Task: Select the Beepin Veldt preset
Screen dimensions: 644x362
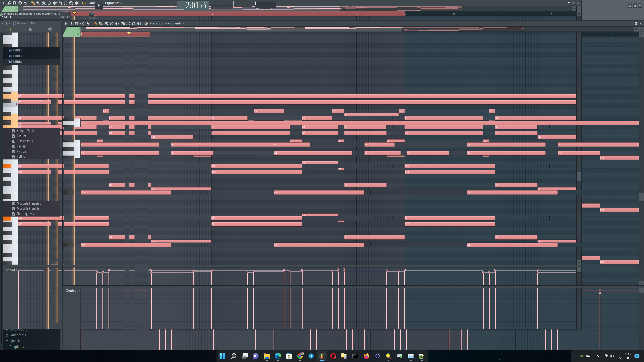Action: coord(25,131)
